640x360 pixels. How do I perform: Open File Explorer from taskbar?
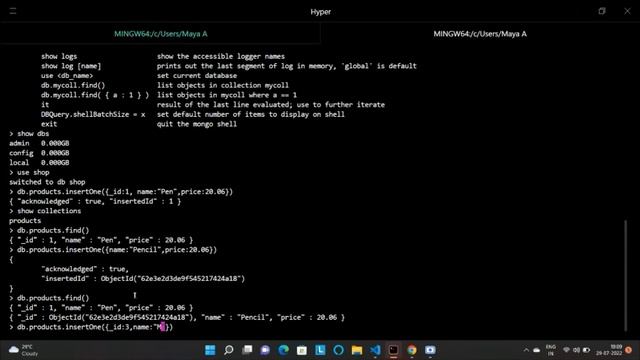click(x=357, y=350)
